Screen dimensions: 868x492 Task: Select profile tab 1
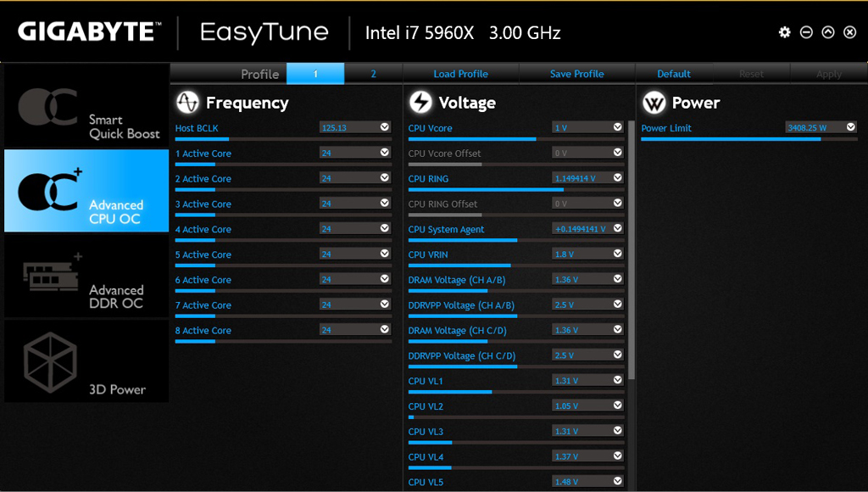click(315, 74)
